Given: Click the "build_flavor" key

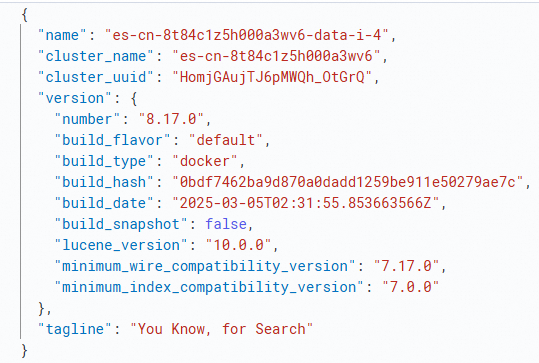Looking at the screenshot, I should (112, 140).
